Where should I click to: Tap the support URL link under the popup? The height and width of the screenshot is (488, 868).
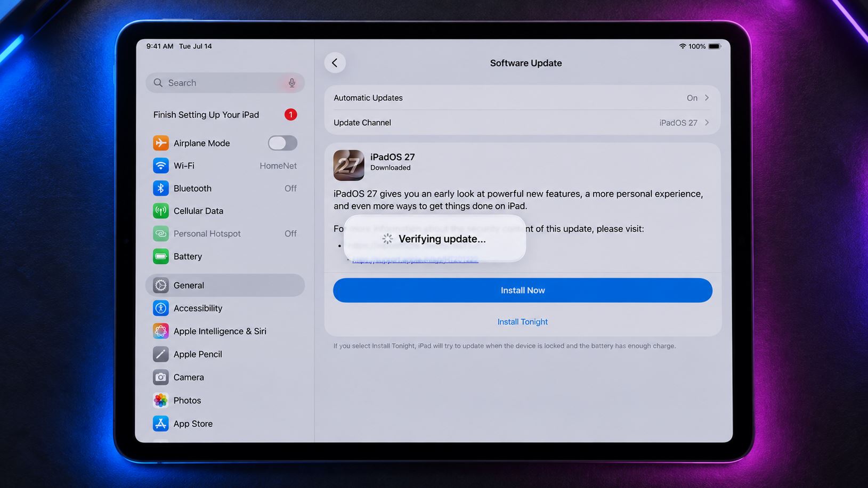(415, 260)
